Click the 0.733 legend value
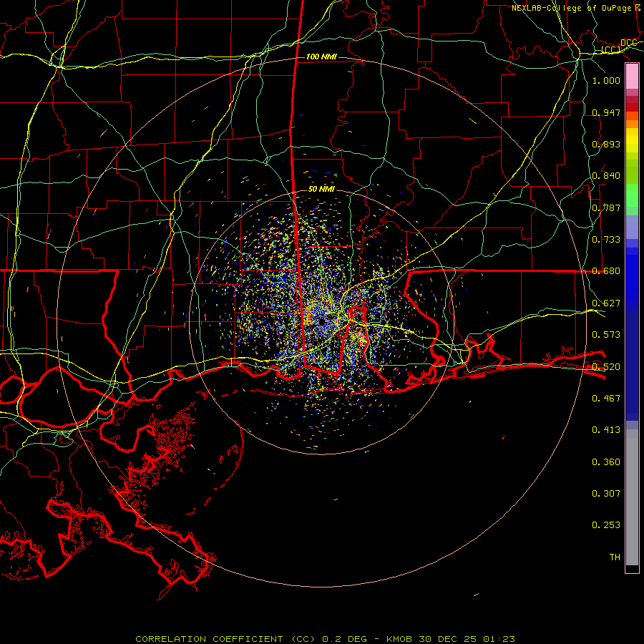 pos(606,240)
